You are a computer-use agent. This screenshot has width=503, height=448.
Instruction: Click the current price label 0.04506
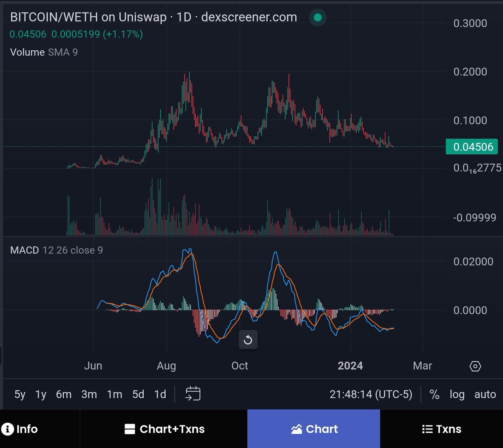click(472, 147)
